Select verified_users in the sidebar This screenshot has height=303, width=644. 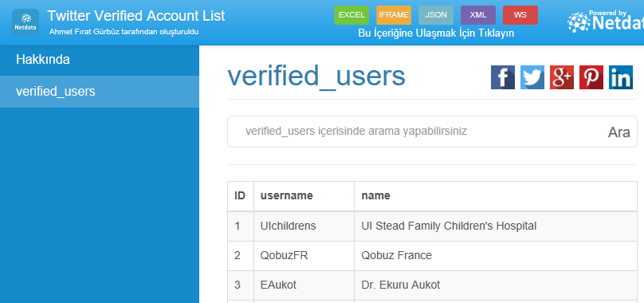pyautogui.click(x=100, y=92)
